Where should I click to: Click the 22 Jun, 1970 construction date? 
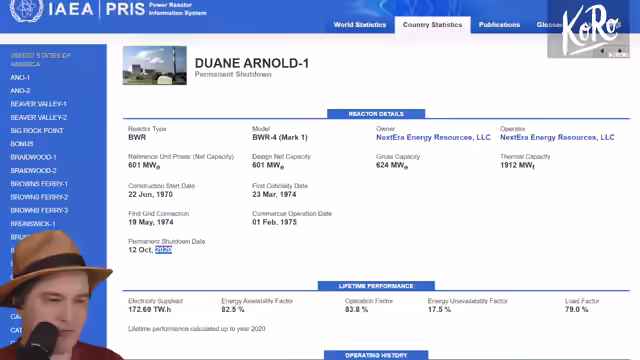click(150, 195)
